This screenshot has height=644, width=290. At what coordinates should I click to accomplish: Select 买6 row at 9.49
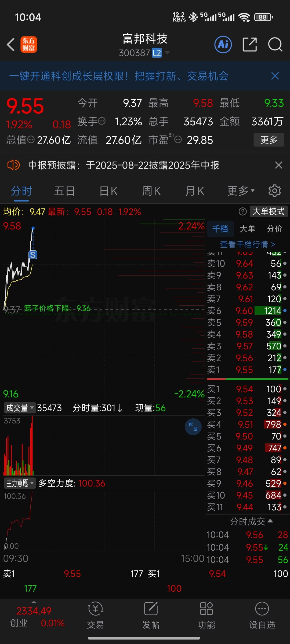click(247, 448)
